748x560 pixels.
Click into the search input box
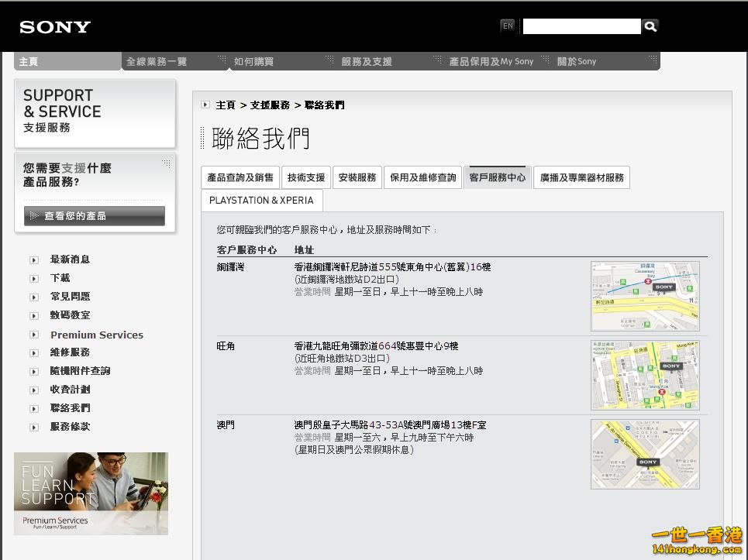coord(581,26)
